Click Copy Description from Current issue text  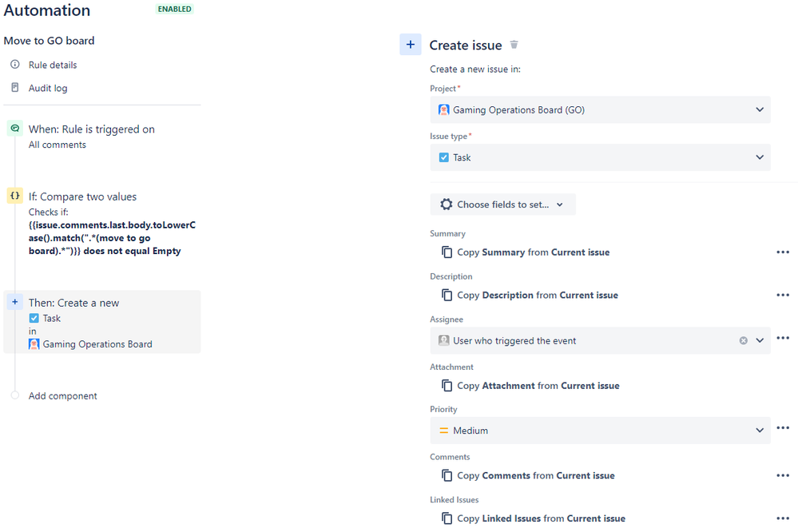tap(538, 296)
